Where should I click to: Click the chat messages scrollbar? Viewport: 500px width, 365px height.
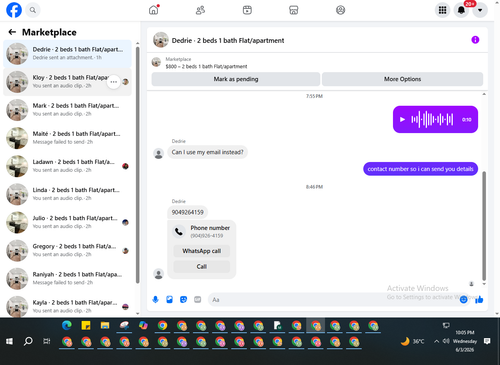pyautogui.click(x=484, y=226)
